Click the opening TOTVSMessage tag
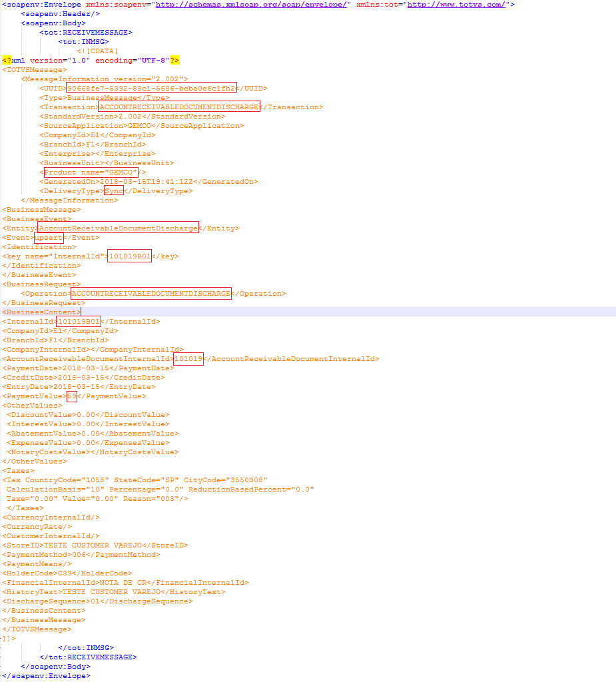Image resolution: width=616 pixels, height=682 pixels. pos(35,69)
